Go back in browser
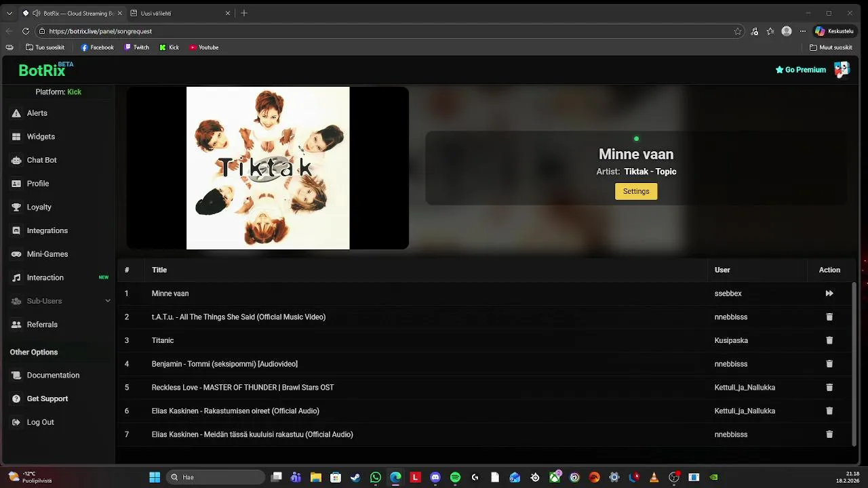 [9, 31]
